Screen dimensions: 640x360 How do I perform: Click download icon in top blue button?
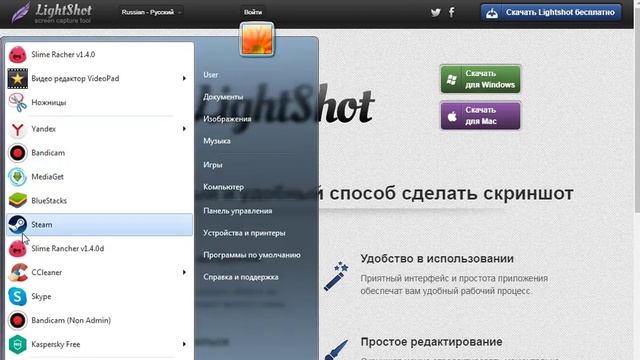pos(492,13)
